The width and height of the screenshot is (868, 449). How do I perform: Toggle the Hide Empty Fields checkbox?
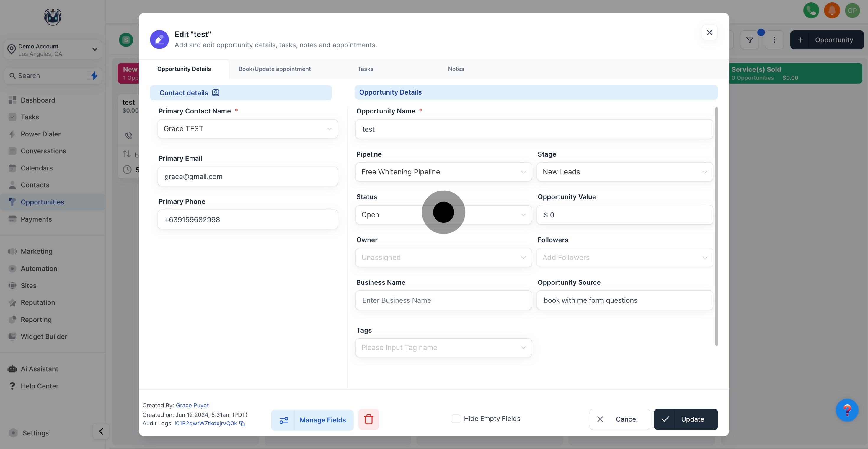(456, 419)
